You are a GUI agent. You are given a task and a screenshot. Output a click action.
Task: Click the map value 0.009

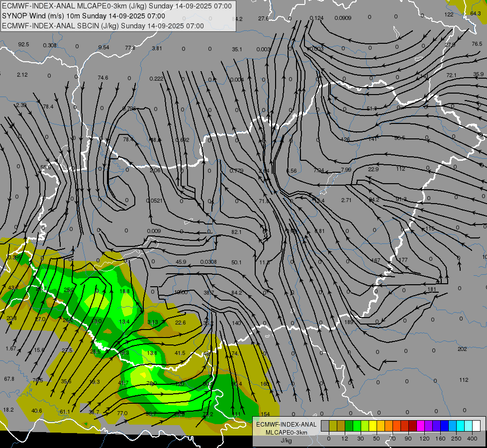(x=154, y=230)
